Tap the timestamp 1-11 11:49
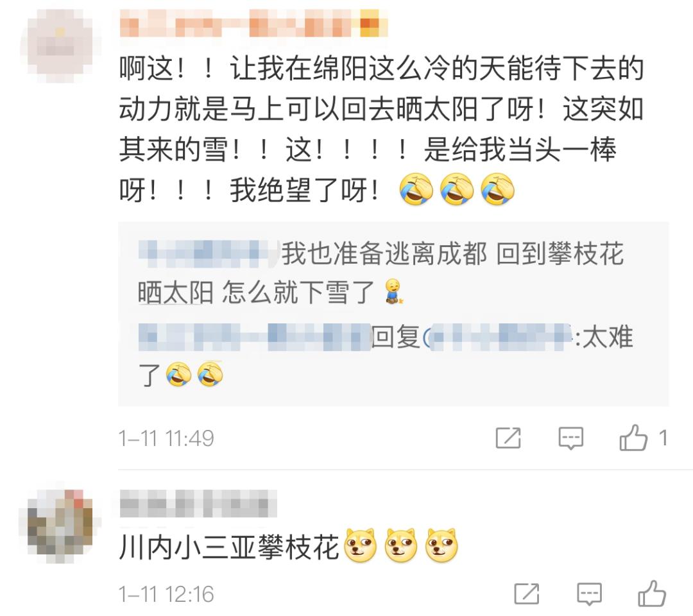The image size is (693, 616). click(166, 438)
